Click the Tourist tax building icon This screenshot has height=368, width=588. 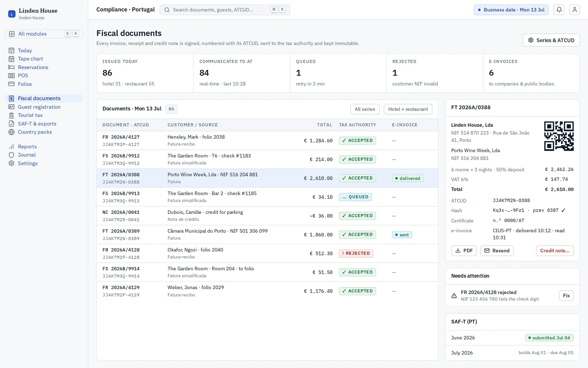(x=11, y=115)
